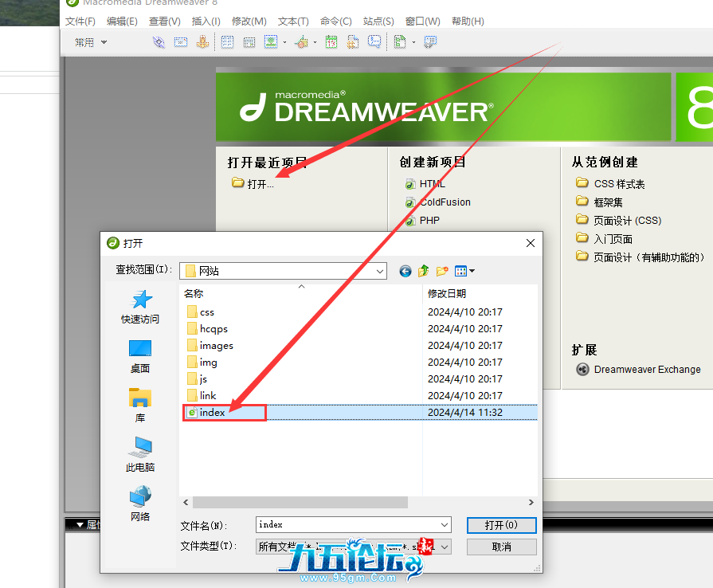Go back using the dialog's blue back arrow

pos(405,271)
